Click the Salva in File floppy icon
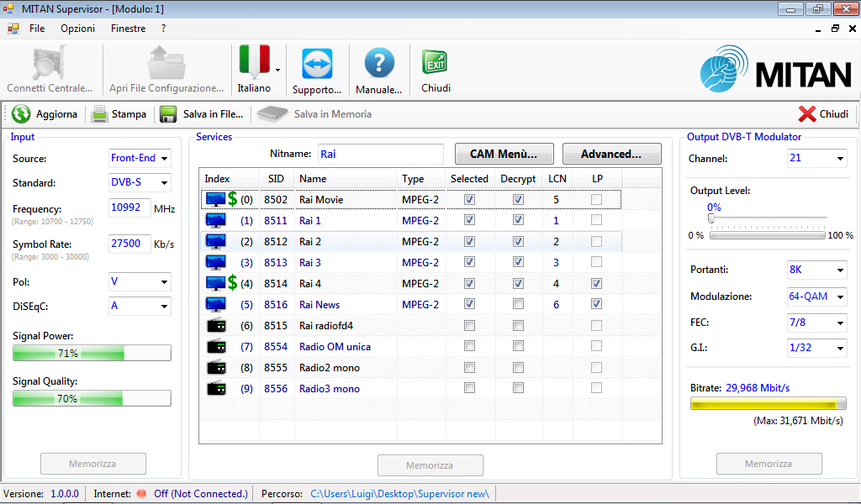The height and width of the screenshot is (504, 861). pos(168,114)
